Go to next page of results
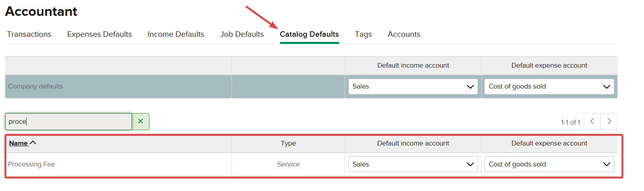Image resolution: width=644 pixels, height=191 pixels. click(x=609, y=121)
